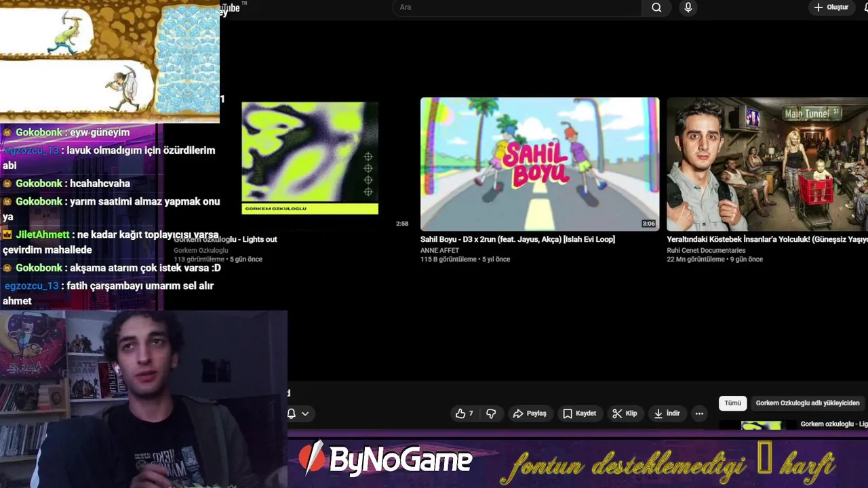Open the Sahil Boyu video thumbnail

pos(540,164)
